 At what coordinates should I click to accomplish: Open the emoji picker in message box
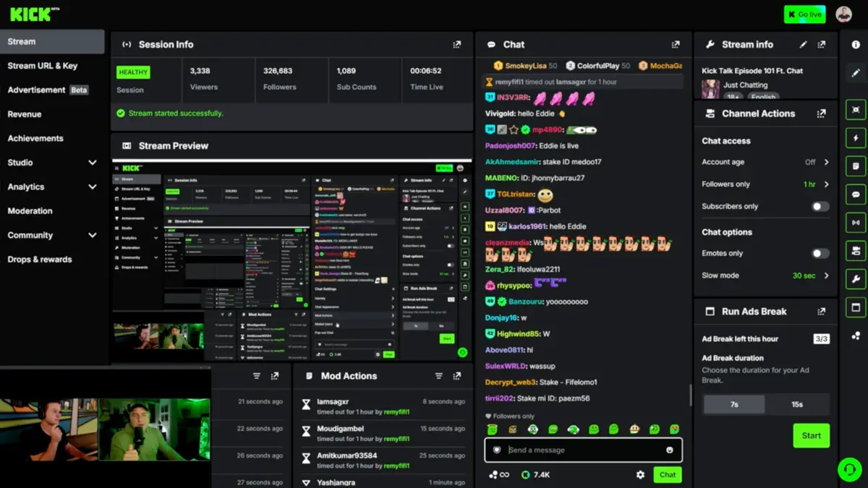tap(670, 450)
